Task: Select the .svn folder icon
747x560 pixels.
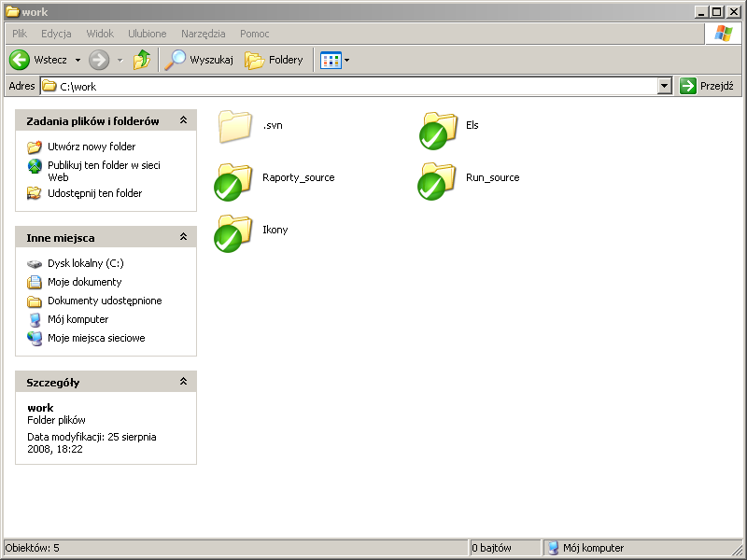Action: 235,126
